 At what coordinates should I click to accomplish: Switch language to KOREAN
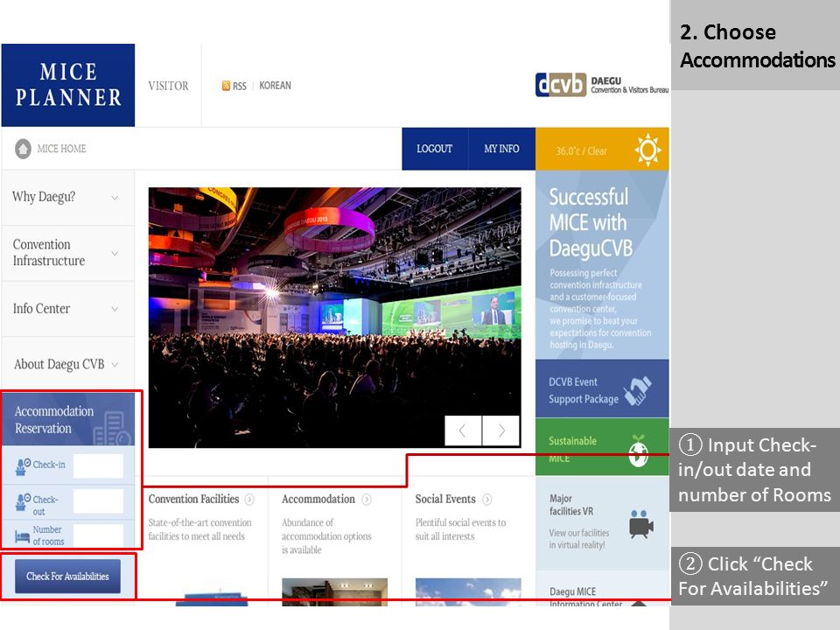click(276, 86)
